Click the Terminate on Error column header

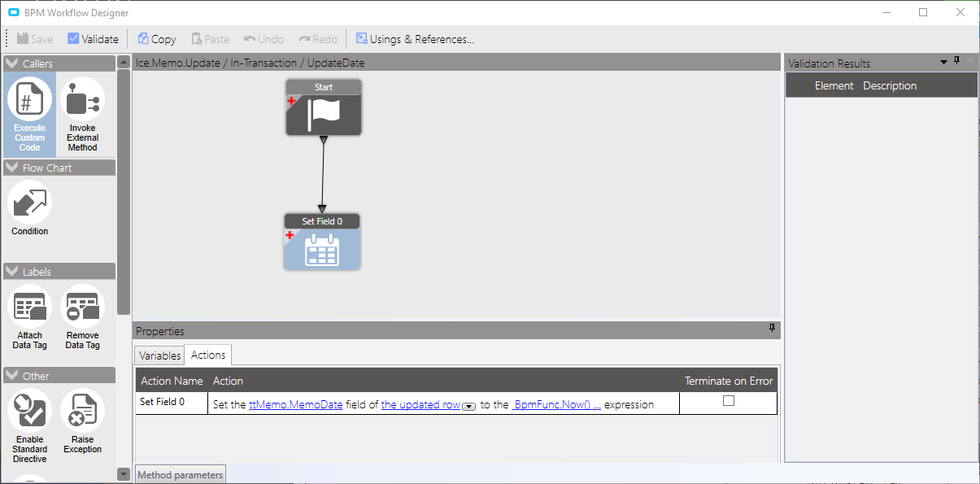(729, 381)
